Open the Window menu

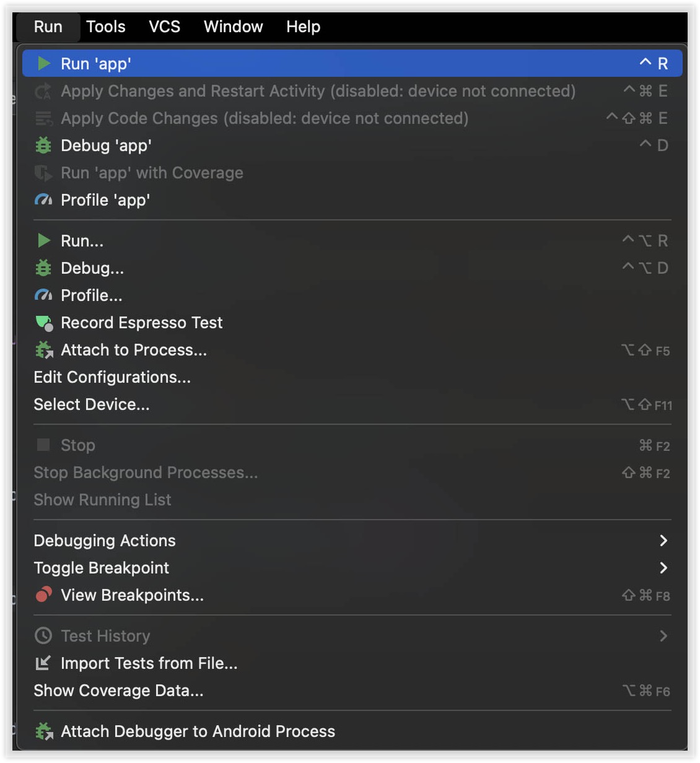pyautogui.click(x=234, y=27)
